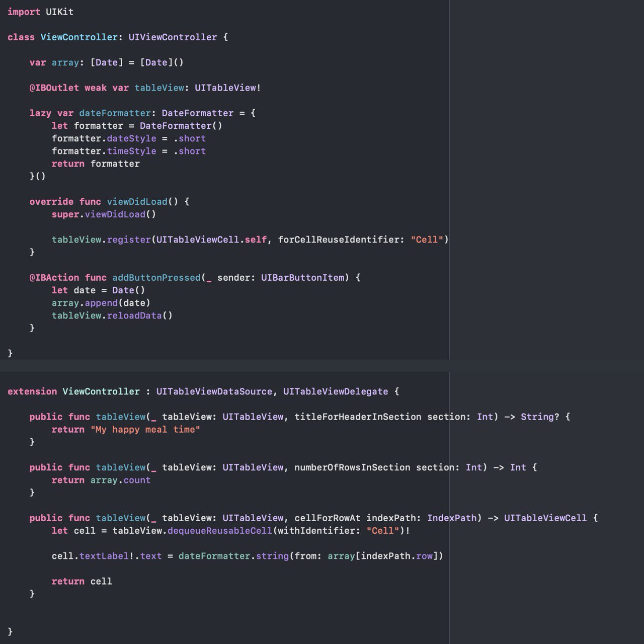Click 'let formatter = DateFormatter()' line

[x=137, y=126]
